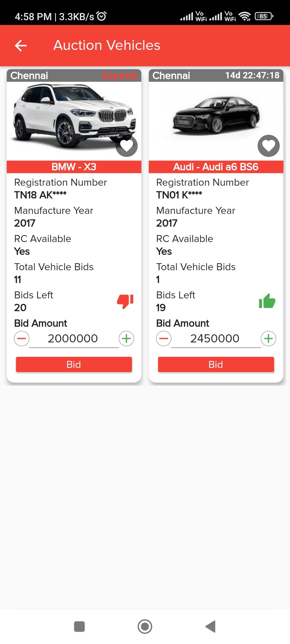Favorite the BMW X3 with heart icon

pyautogui.click(x=126, y=146)
